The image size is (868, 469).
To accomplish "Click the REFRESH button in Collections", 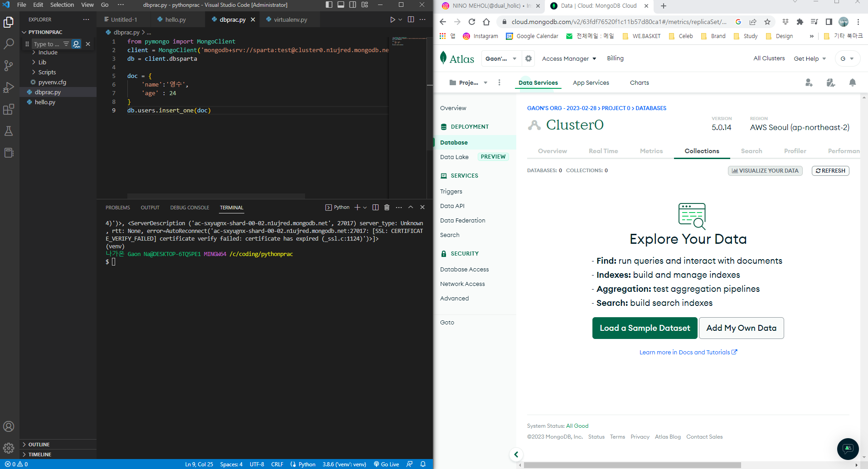I will coord(830,171).
